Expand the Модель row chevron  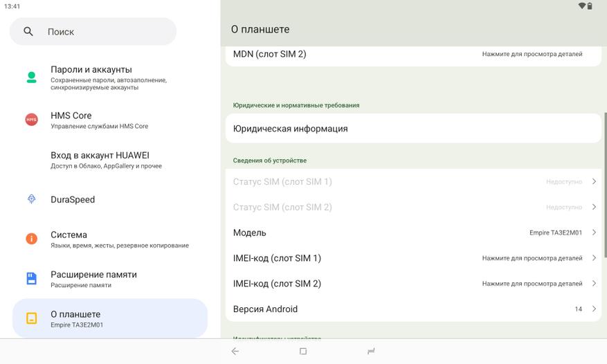coord(594,233)
